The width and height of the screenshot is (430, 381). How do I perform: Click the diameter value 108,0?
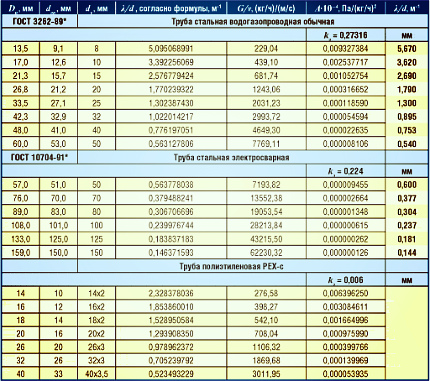20,226
